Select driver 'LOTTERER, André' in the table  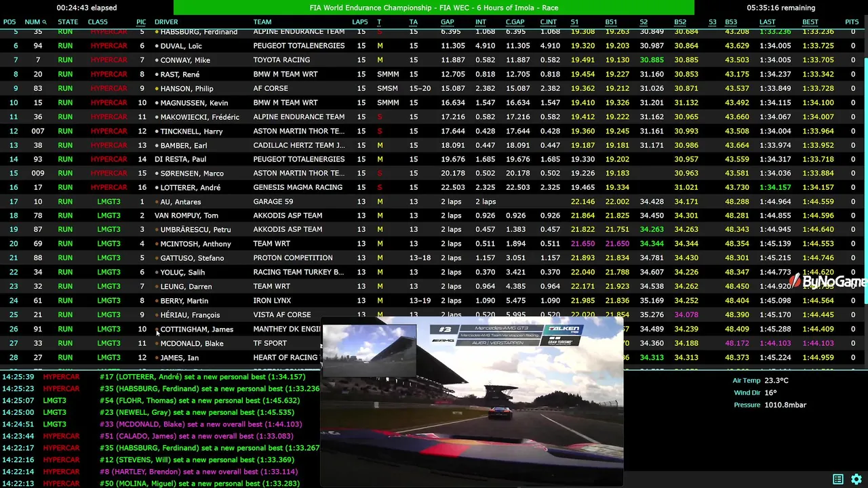coord(190,187)
